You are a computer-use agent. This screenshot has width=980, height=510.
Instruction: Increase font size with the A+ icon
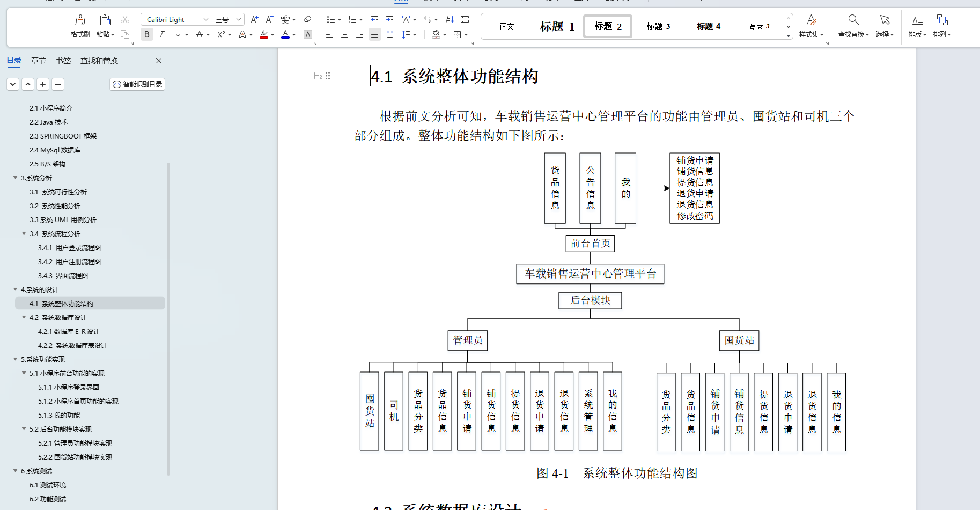[x=254, y=19]
